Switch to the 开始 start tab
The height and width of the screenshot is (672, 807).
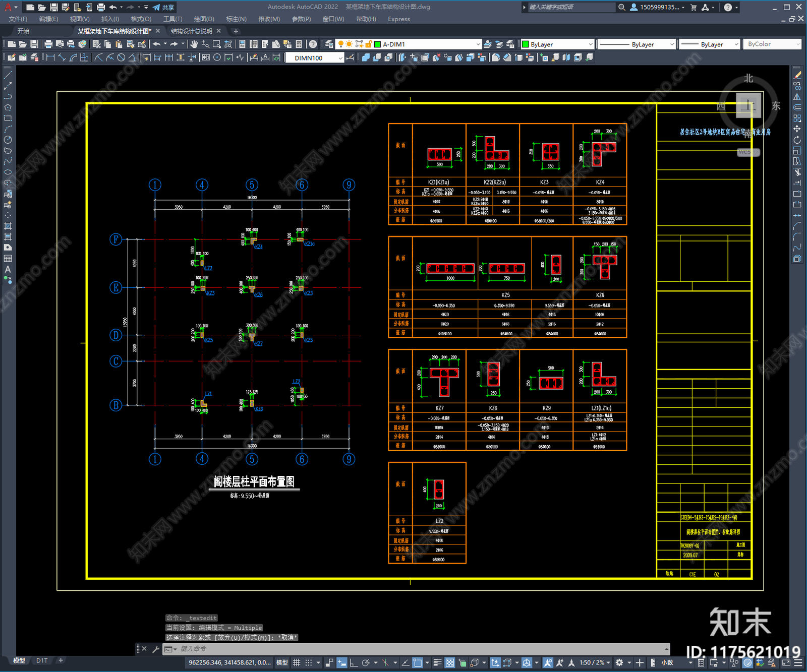click(24, 31)
